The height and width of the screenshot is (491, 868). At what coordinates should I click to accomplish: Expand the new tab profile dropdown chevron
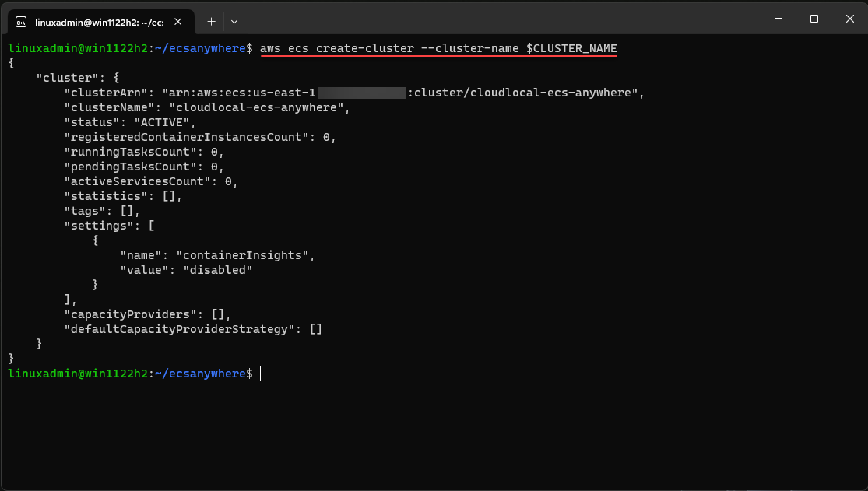coord(234,22)
